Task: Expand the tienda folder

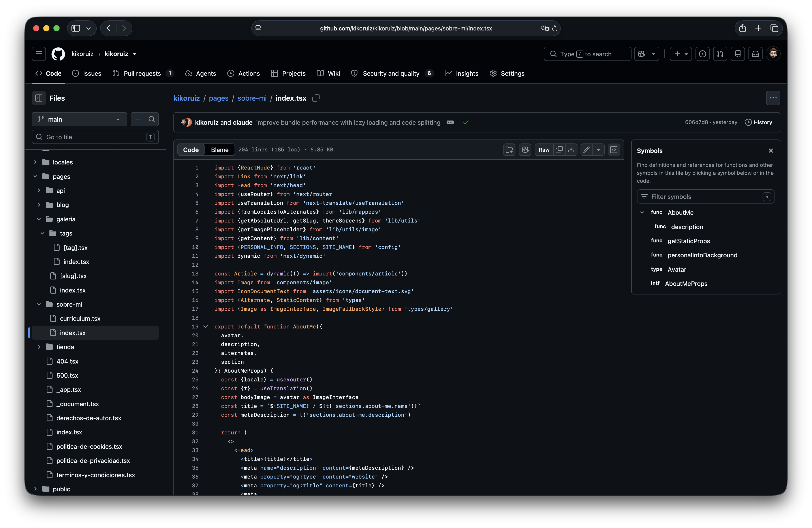Action: [x=39, y=347]
